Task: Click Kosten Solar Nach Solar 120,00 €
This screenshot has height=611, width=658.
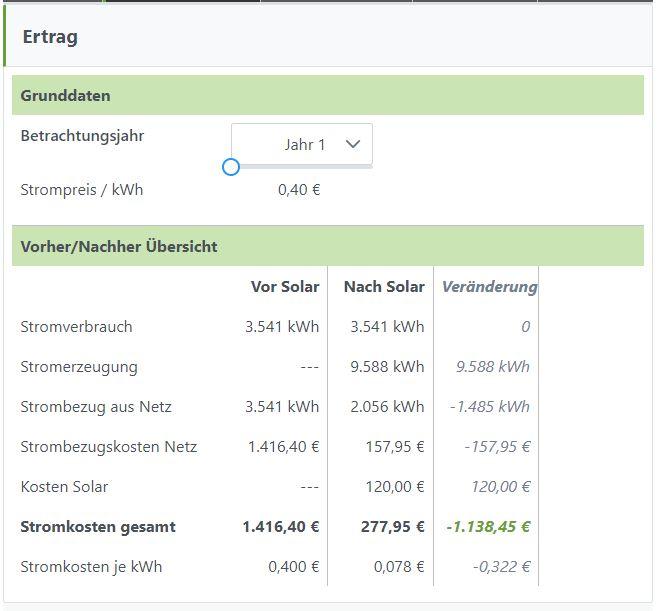Action: click(395, 487)
